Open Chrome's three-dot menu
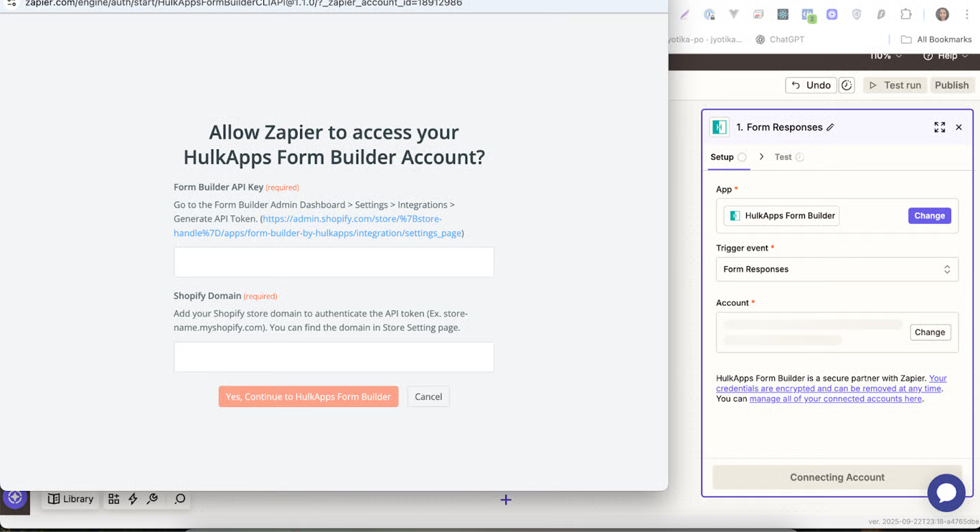980x532 pixels. [x=966, y=14]
